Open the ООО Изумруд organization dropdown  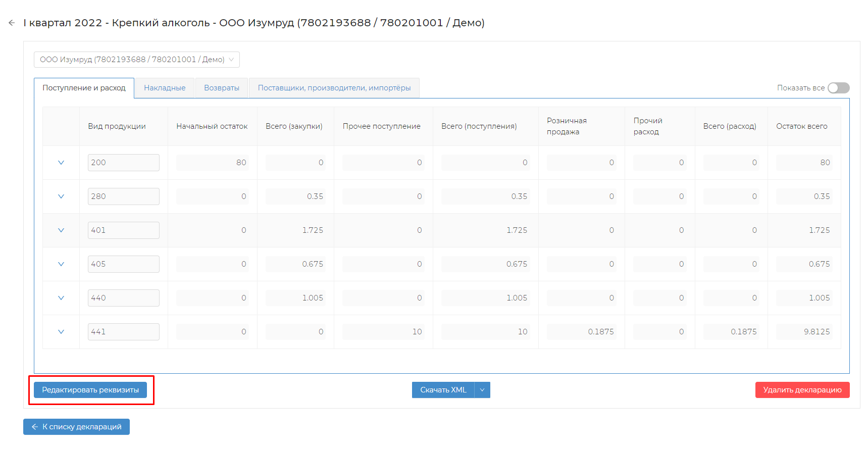tap(136, 60)
